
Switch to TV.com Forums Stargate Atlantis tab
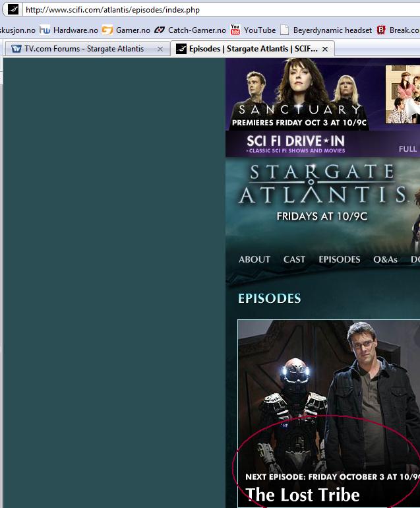(84, 49)
